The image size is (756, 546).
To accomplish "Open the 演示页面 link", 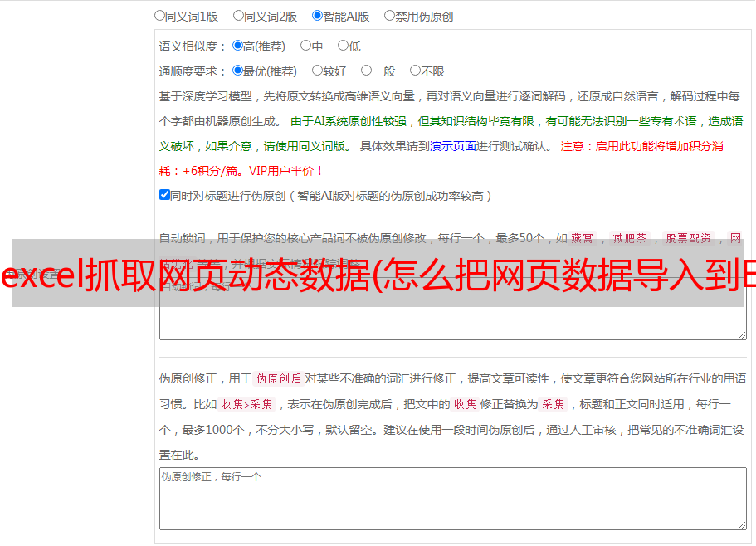I will [x=453, y=146].
